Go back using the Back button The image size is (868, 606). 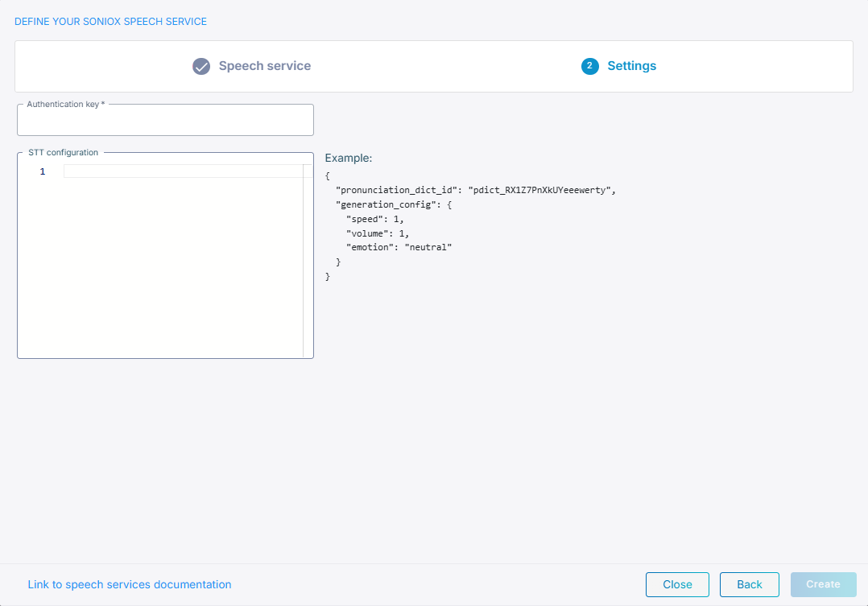click(x=749, y=584)
